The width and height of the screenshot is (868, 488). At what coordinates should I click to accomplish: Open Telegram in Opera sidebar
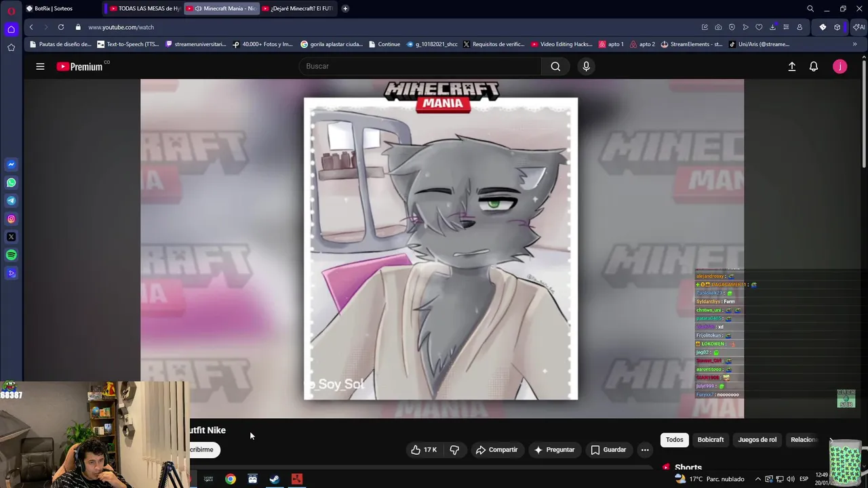tap(11, 201)
